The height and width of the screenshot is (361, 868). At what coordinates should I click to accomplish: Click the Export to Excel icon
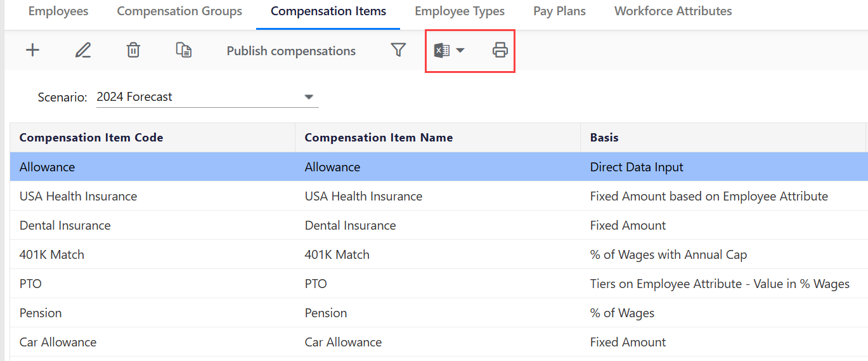coord(442,51)
